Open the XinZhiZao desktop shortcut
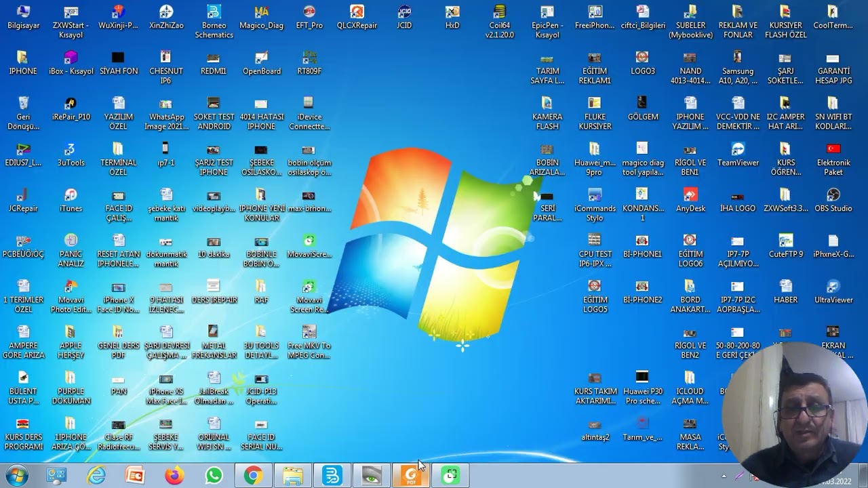The height and width of the screenshot is (488, 868). [x=166, y=18]
